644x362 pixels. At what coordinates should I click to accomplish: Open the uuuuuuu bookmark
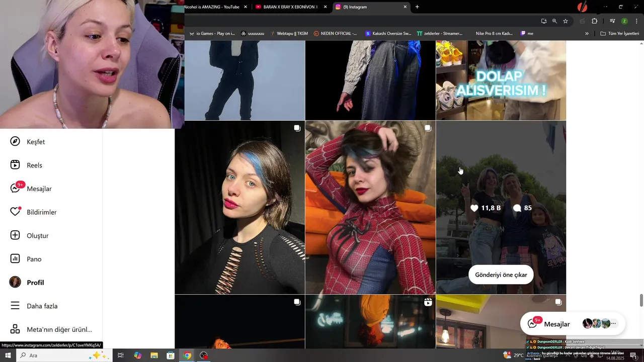click(x=253, y=34)
